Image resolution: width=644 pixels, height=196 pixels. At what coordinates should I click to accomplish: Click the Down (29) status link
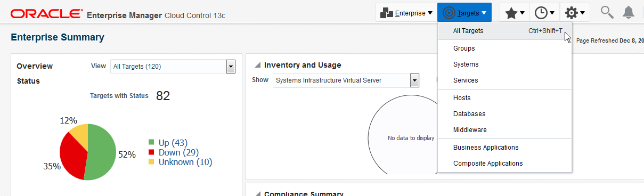click(179, 152)
